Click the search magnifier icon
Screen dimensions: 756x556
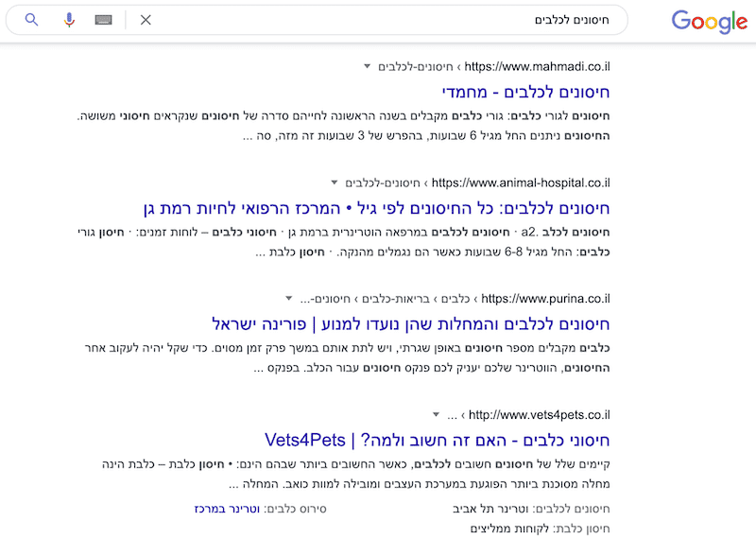[31, 20]
